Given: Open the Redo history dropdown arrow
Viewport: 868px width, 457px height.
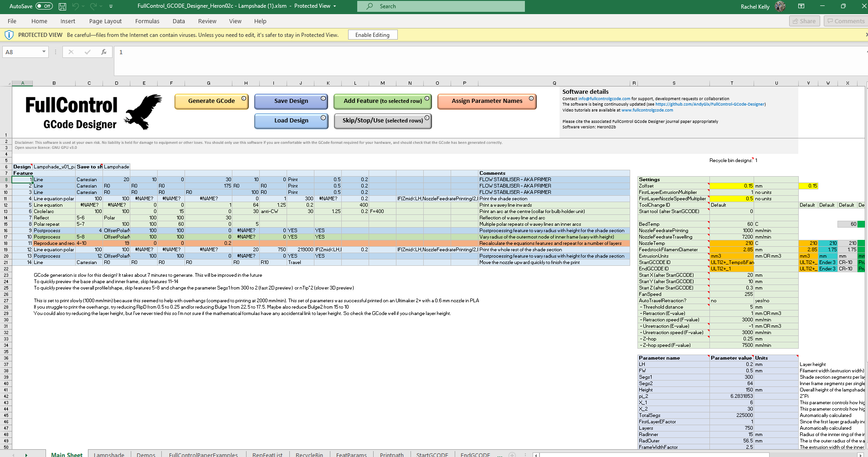Looking at the screenshot, I should pos(101,6).
